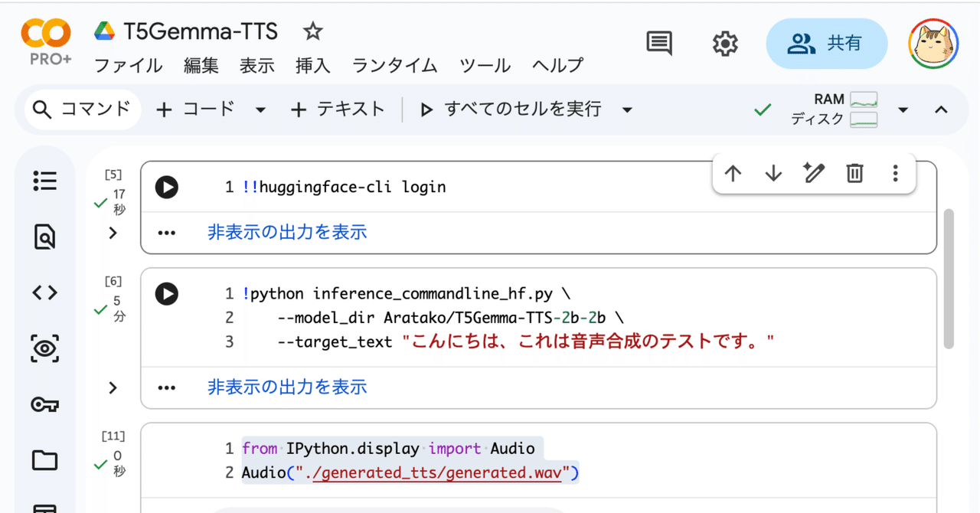Open the RAM and disk resources dropdown
Image resolution: width=980 pixels, height=513 pixels.
(903, 109)
